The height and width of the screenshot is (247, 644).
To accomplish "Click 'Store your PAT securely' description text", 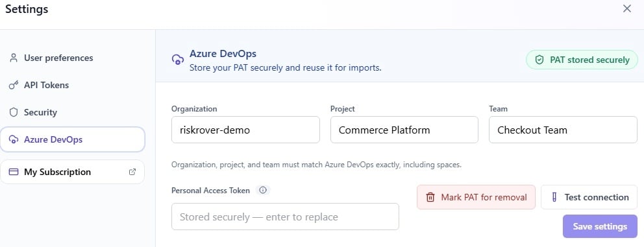I will click(x=286, y=67).
